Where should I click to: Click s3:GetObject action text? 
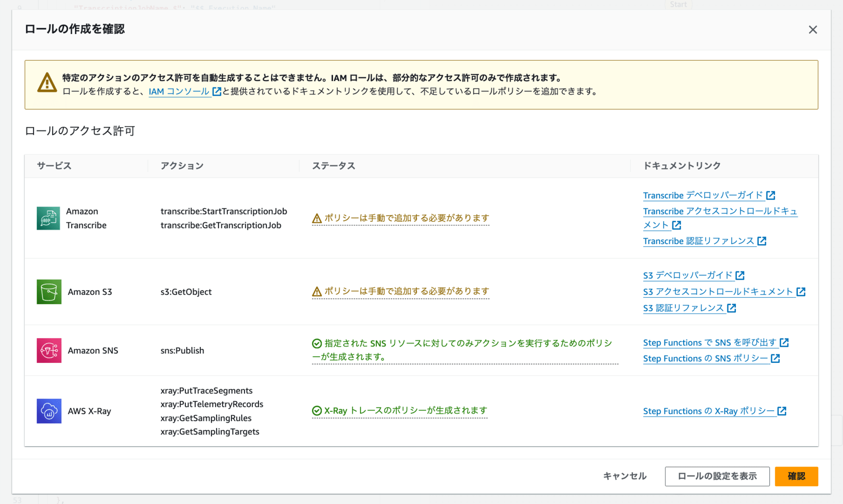point(186,292)
